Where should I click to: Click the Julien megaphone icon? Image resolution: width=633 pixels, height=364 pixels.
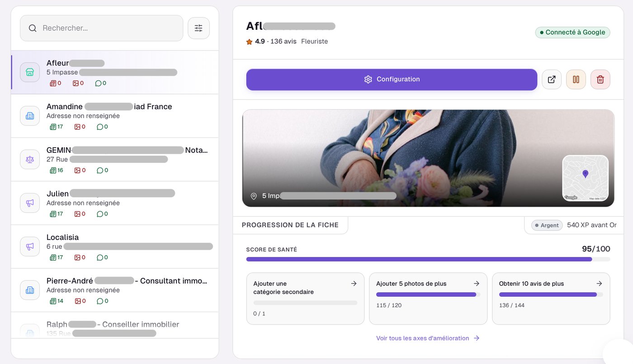[30, 203]
